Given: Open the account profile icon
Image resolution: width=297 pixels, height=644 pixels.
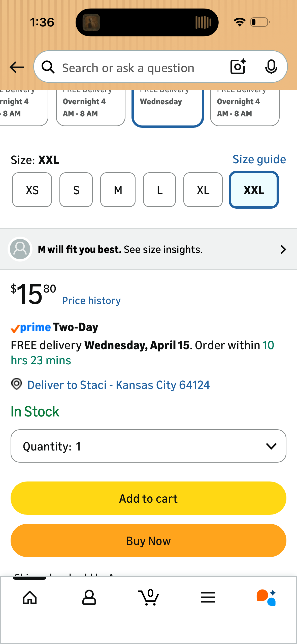Looking at the screenshot, I should 89,597.
